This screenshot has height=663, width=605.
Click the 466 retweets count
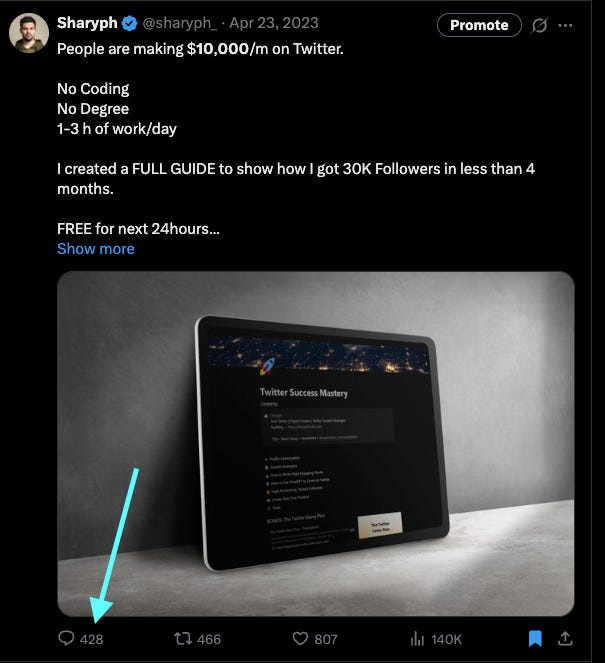(209, 639)
